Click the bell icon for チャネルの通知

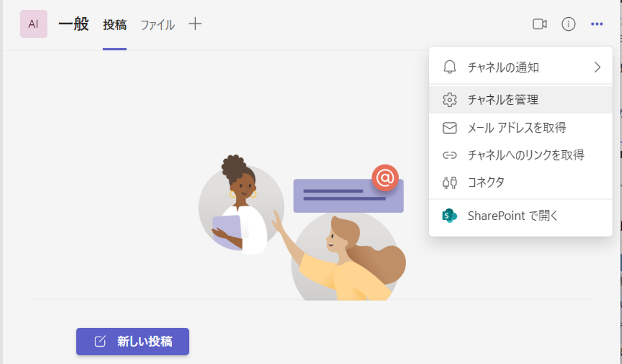click(450, 67)
